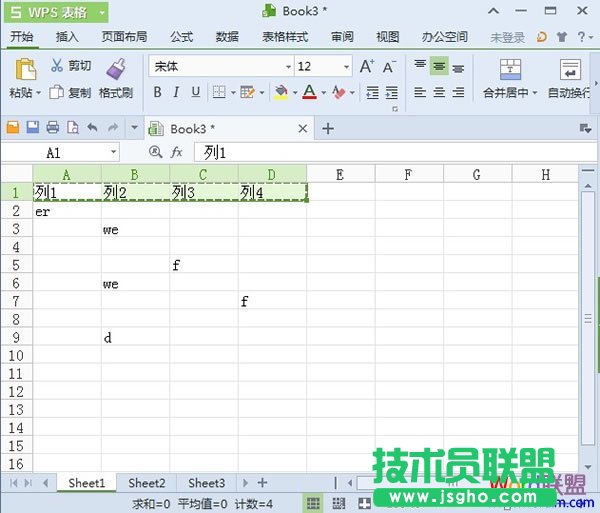
Task: Expand Merge and Center dropdown arrow
Action: [535, 93]
